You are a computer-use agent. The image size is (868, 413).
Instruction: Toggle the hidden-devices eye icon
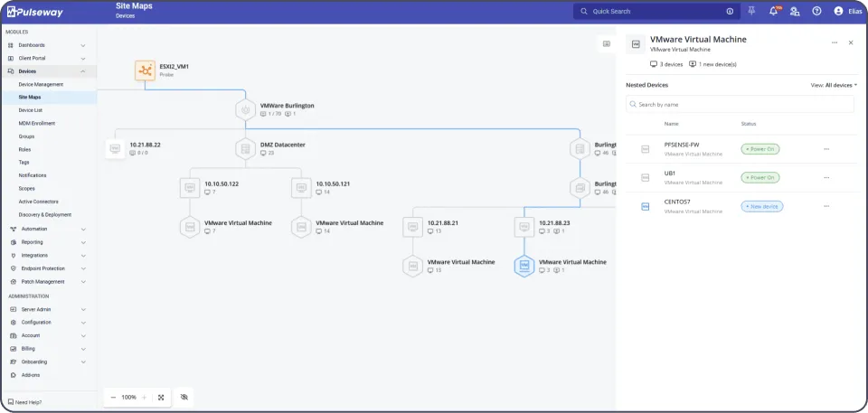coord(184,398)
